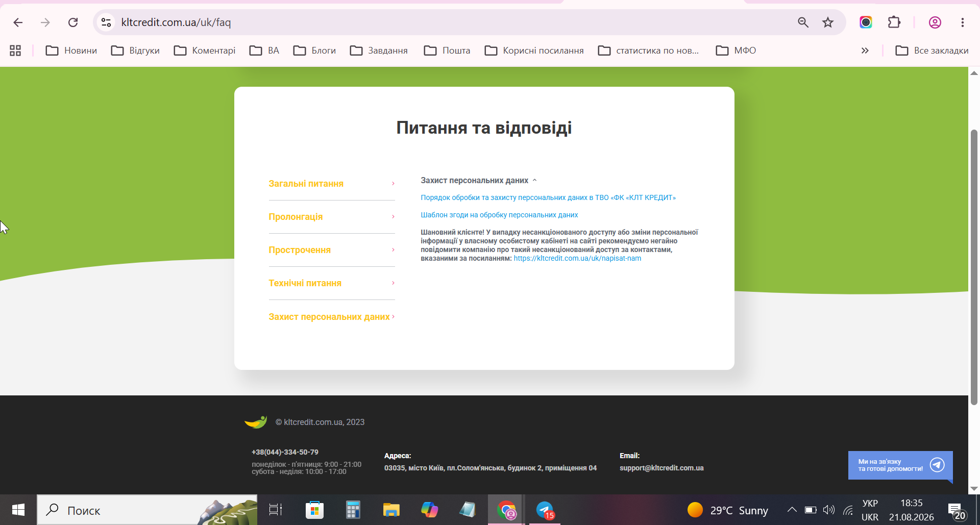980x525 pixels.
Task: Open the Технічні питання FAQ section
Action: (332, 283)
